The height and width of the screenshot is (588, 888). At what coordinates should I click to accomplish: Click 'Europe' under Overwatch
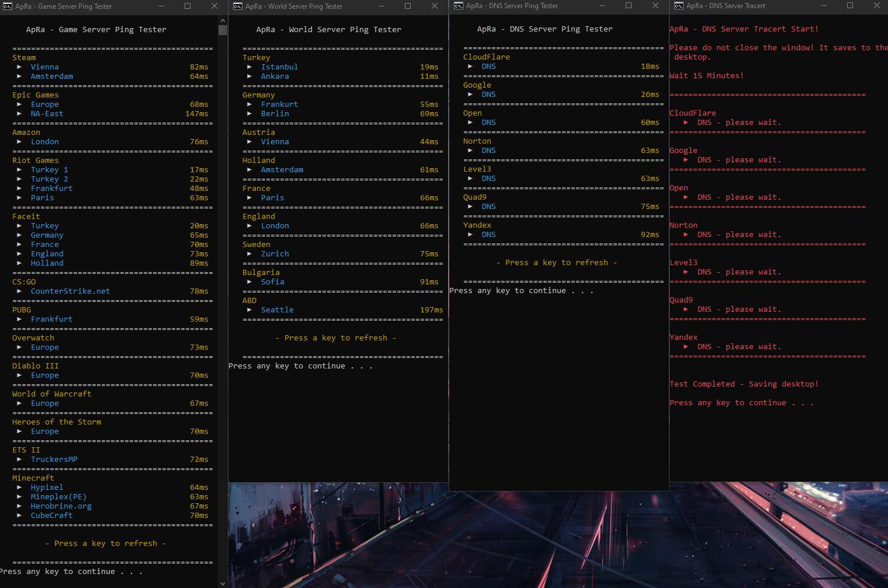[45, 347]
